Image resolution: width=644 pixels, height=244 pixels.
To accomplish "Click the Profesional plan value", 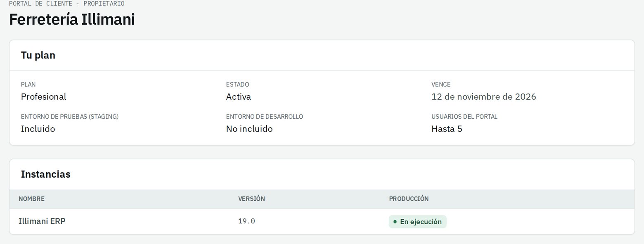I will pos(43,97).
